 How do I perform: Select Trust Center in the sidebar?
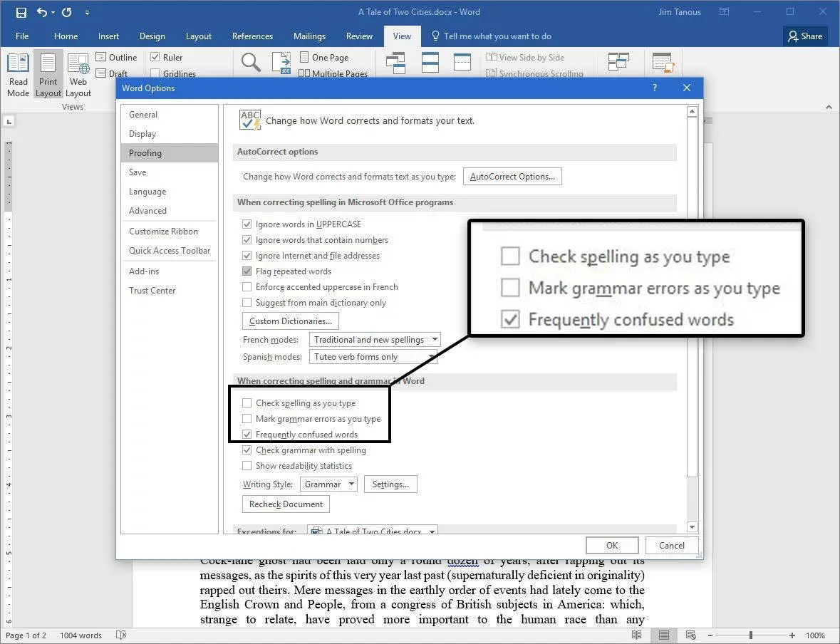click(152, 290)
